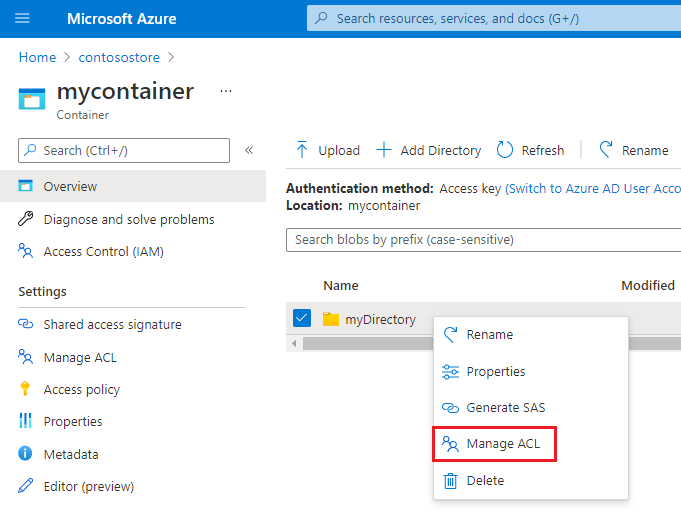Refresh the container blob list

(x=530, y=150)
